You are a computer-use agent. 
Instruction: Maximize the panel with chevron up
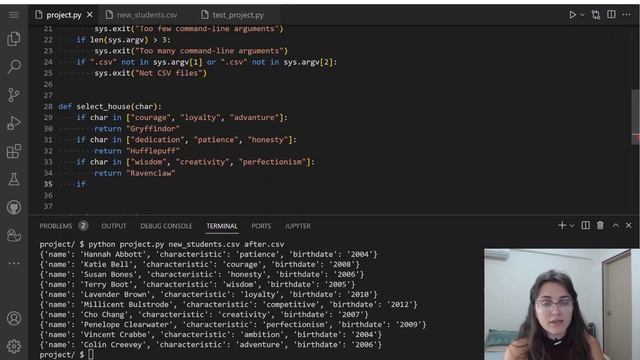[x=616, y=225]
